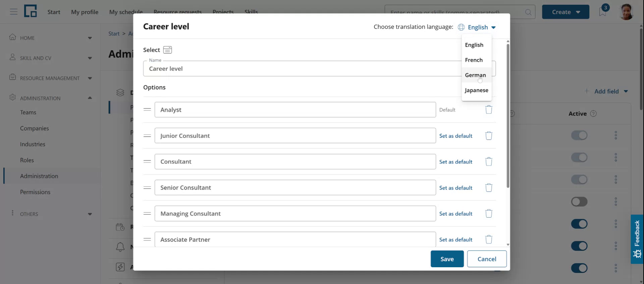Select Japanese translation language
The image size is (644, 284).
pos(476,90)
